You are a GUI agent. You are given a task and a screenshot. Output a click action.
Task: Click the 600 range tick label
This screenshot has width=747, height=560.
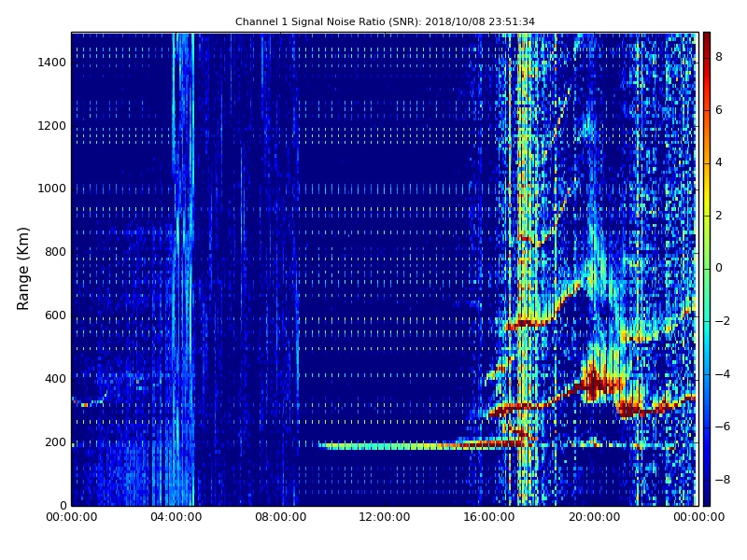pyautogui.click(x=55, y=315)
